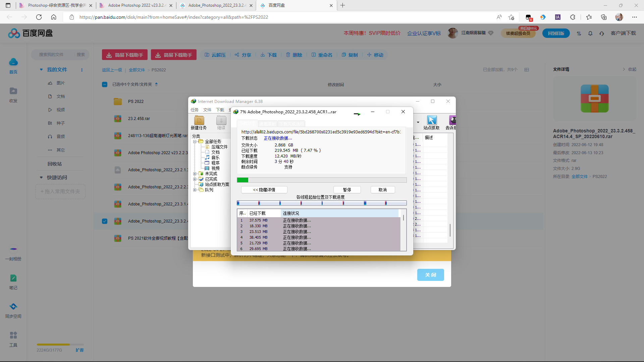This screenshot has height=362, width=644.
Task: Click the << 隐藏详情 button
Action: (x=264, y=190)
